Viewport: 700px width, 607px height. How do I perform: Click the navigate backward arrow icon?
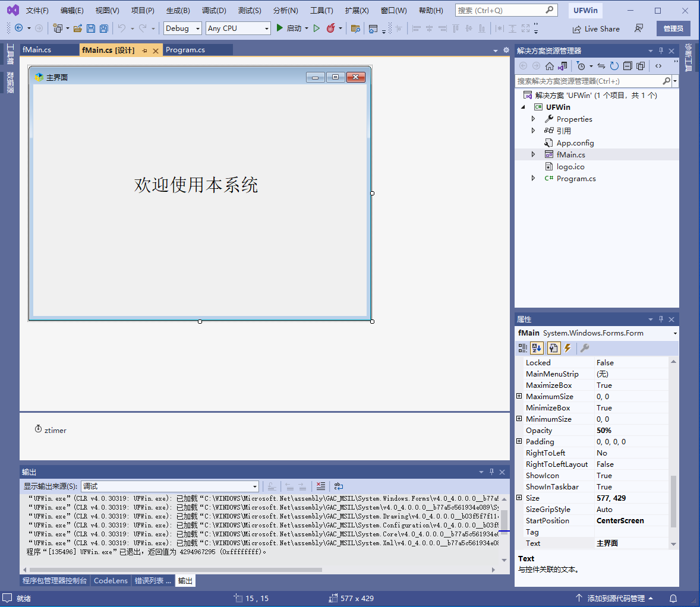[x=19, y=28]
